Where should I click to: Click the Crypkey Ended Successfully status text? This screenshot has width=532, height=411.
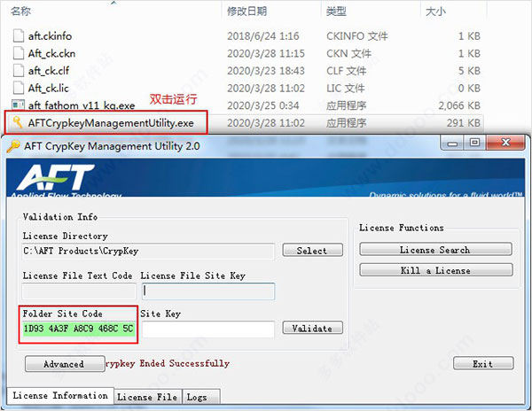[x=168, y=363]
